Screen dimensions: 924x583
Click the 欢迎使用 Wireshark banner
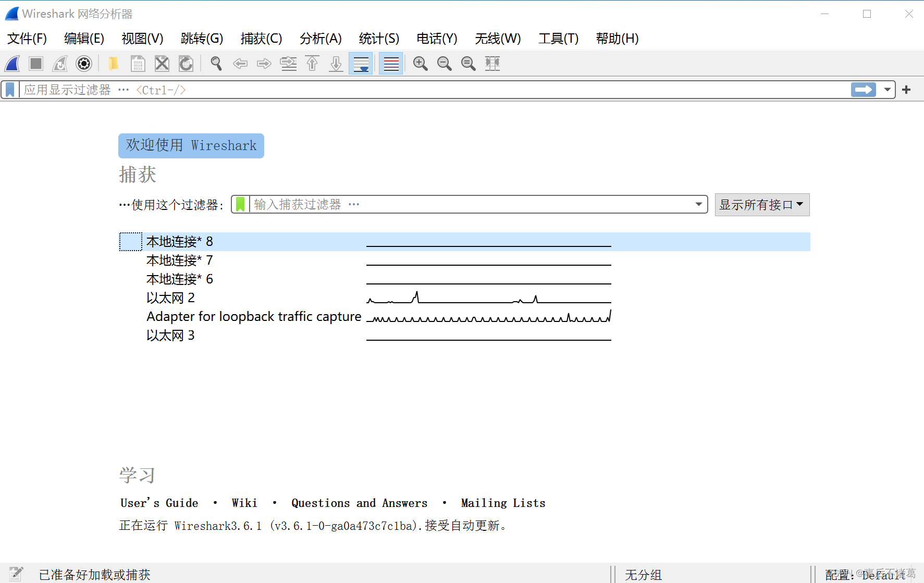(191, 146)
